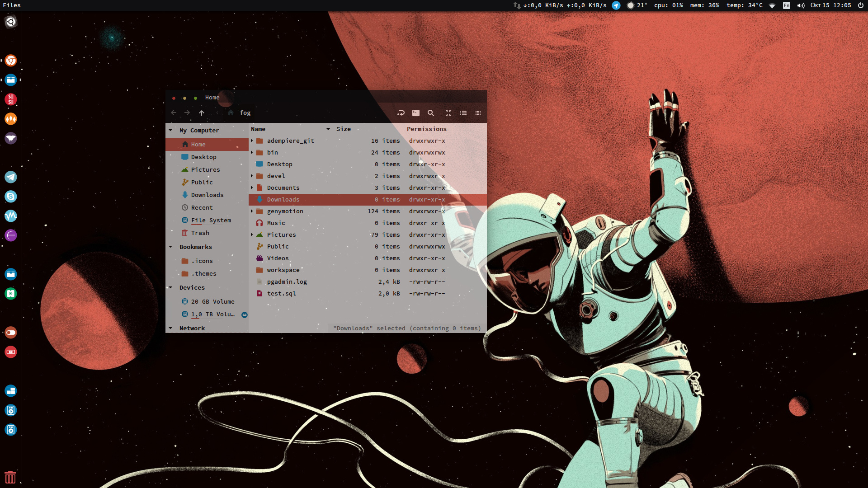The image size is (868, 488).
Task: Open Files menu in top bar
Action: pyautogui.click(x=12, y=5)
